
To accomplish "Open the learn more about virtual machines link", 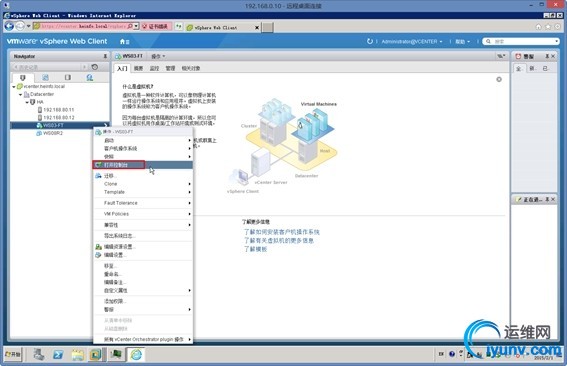I will click(278, 241).
